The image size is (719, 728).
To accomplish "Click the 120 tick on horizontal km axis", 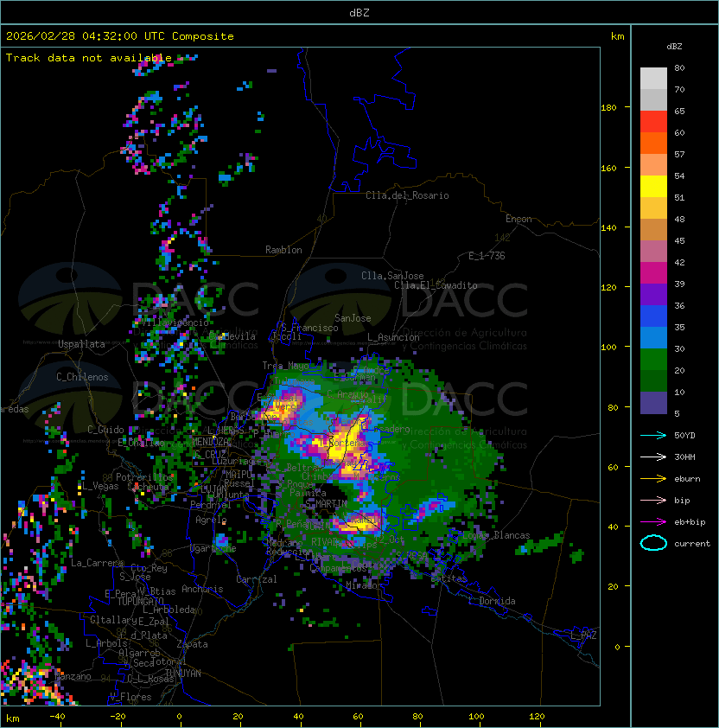I will click(x=537, y=717).
